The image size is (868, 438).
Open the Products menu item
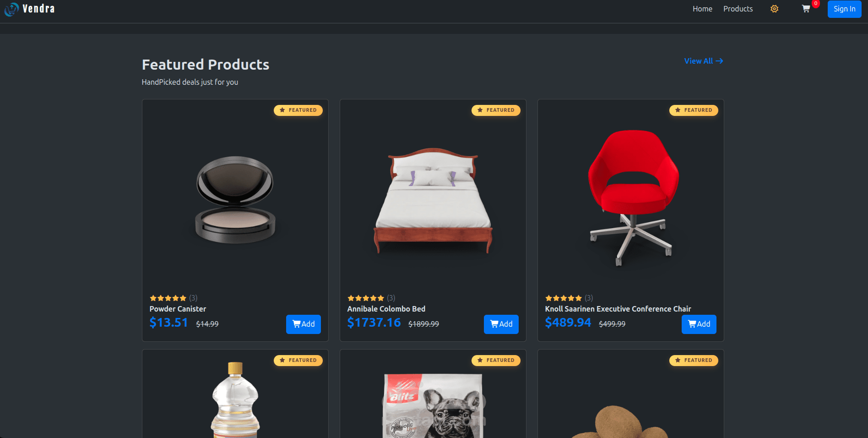(738, 9)
